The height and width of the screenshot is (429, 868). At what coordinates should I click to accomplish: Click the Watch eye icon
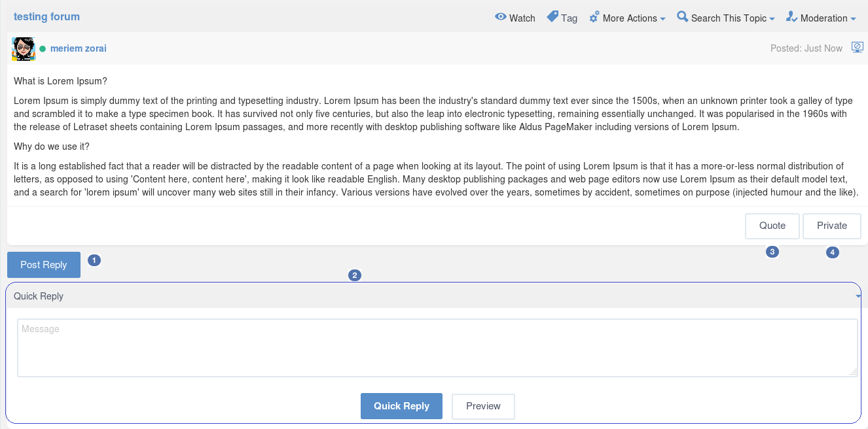coord(501,17)
